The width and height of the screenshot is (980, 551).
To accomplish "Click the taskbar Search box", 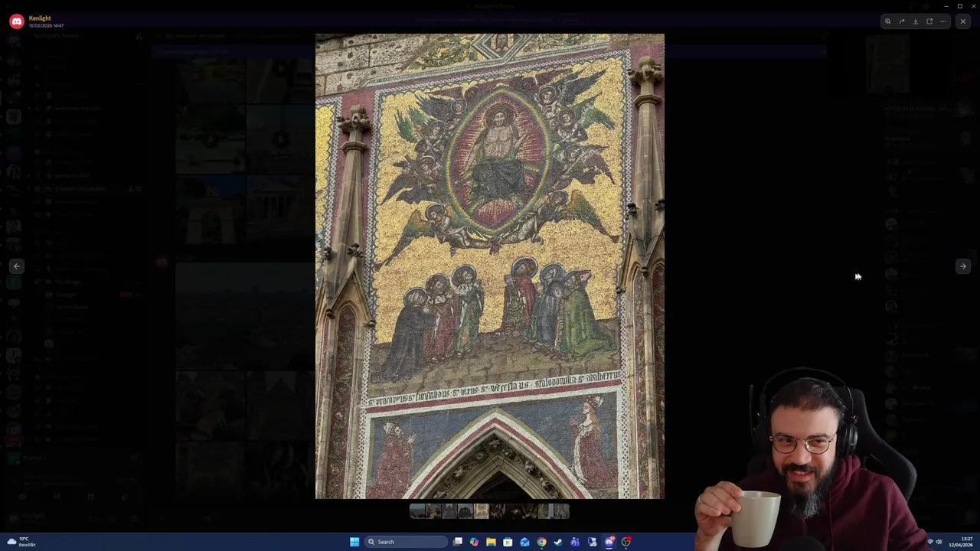I will (407, 542).
